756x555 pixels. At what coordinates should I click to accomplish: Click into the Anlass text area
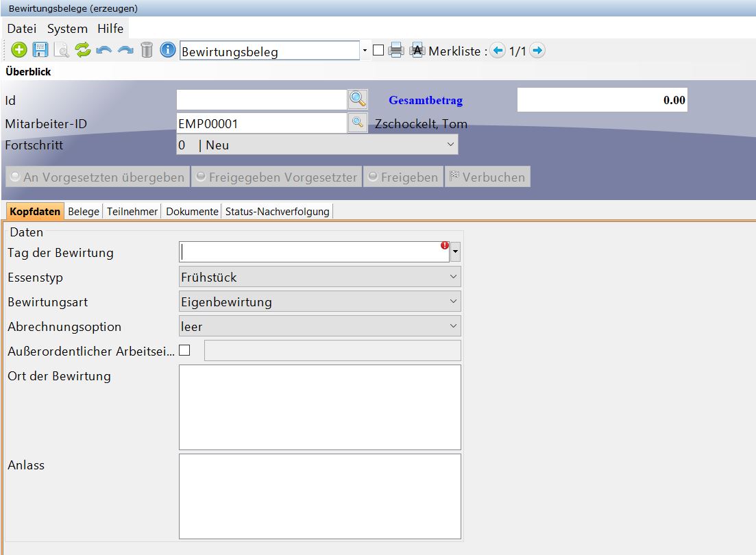tap(319, 496)
